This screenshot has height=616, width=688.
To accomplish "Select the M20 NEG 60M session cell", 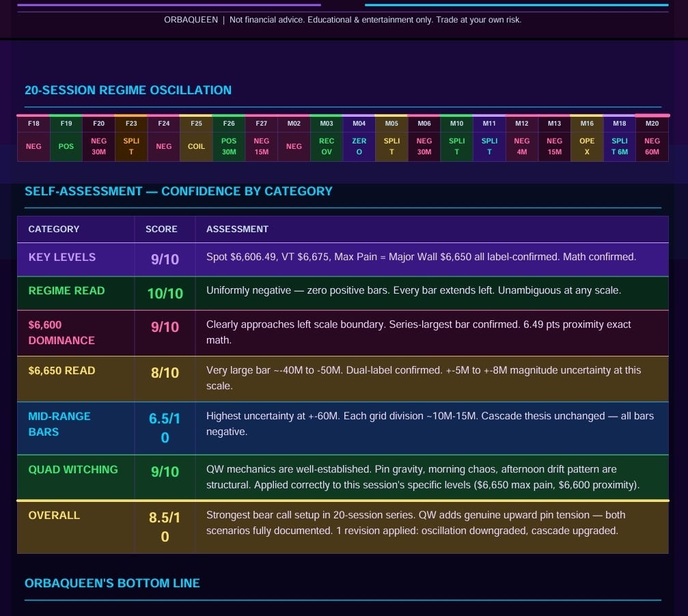I will [x=652, y=138].
